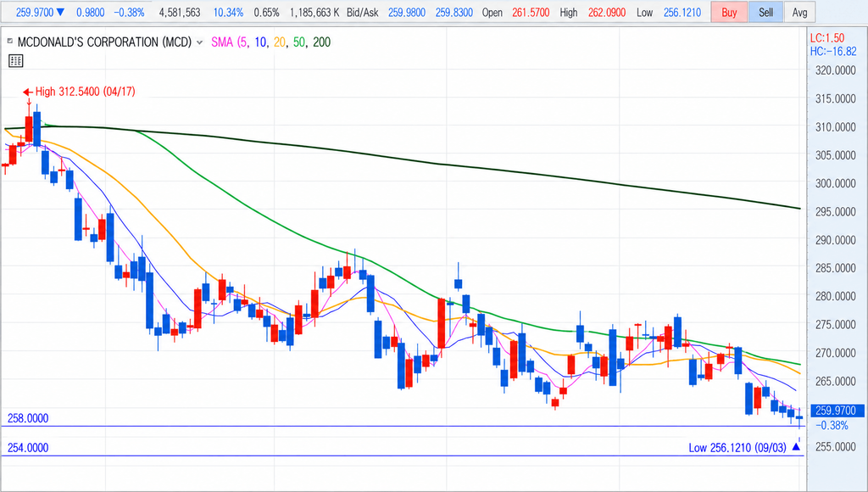This screenshot has width=868, height=492.
Task: Click the last price 259.9700 in header
Action: click(34, 12)
